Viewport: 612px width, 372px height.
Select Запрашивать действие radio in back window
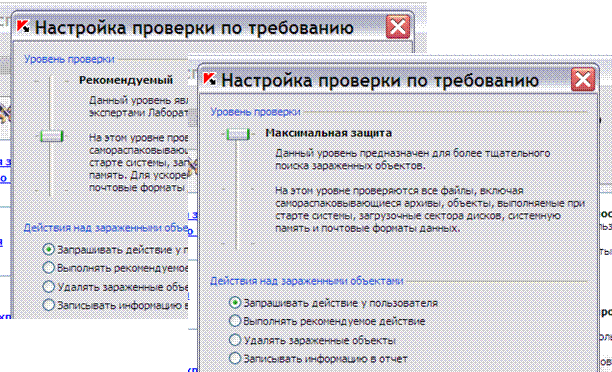[48, 249]
